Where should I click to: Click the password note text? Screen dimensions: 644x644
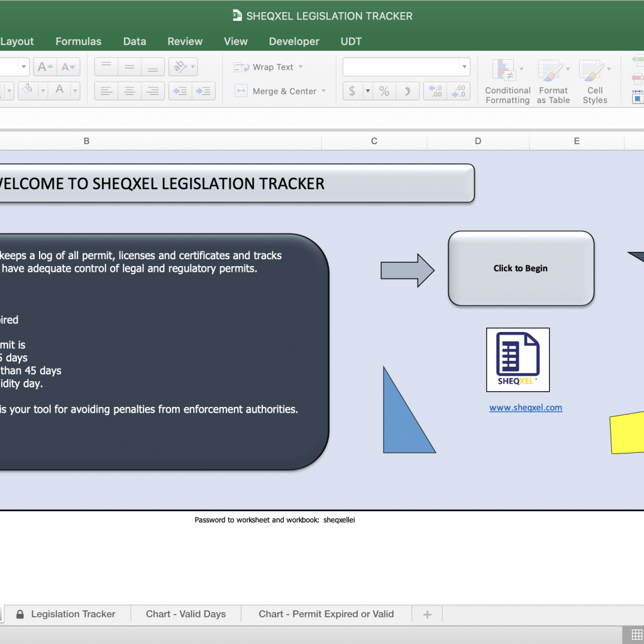coord(275,520)
